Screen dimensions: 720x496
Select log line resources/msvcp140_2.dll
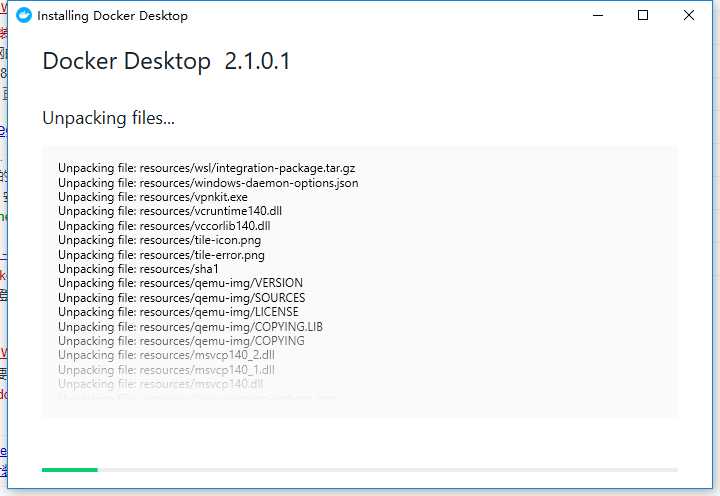click(166, 355)
